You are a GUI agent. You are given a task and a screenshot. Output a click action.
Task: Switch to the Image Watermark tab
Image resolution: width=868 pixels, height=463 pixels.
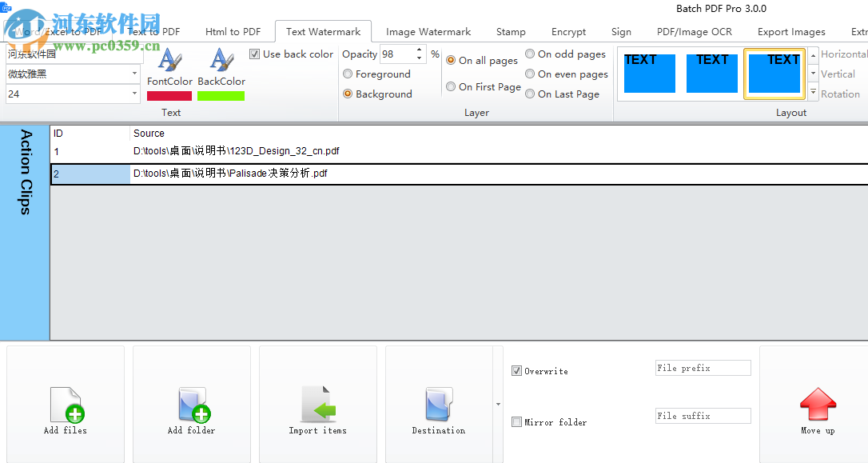[x=428, y=31]
